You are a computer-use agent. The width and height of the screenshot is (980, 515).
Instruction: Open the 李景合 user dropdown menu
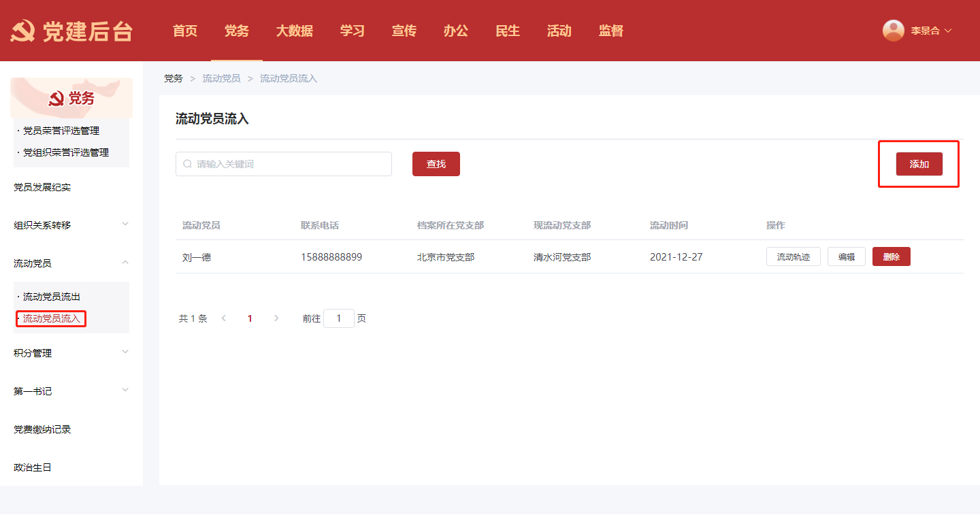(930, 31)
